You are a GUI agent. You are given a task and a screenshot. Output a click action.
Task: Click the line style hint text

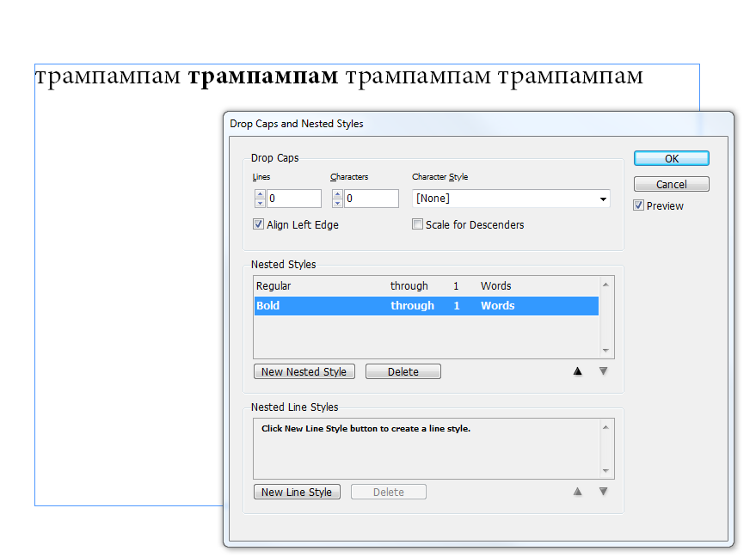(366, 428)
